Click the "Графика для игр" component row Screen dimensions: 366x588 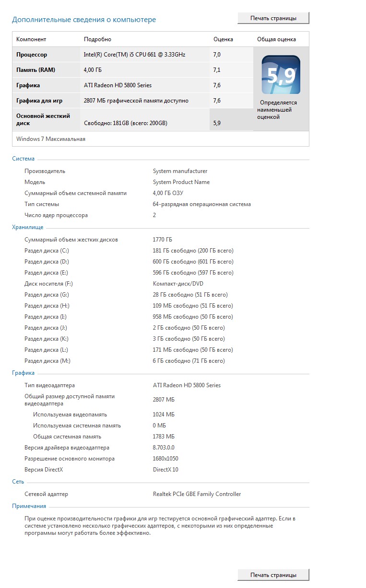[x=39, y=101]
